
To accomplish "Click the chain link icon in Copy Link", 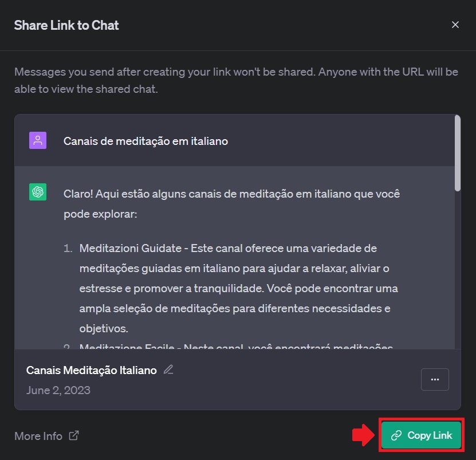I will 396,435.
